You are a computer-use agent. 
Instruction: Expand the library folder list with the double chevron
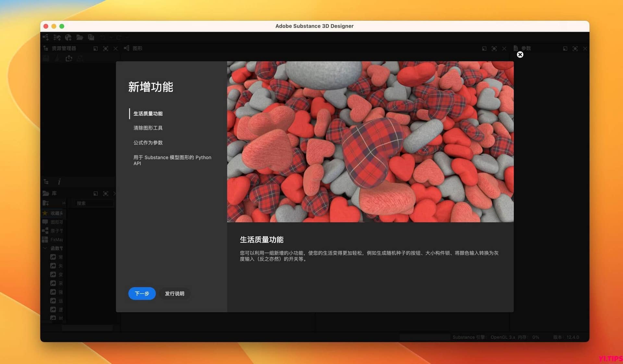click(x=64, y=203)
